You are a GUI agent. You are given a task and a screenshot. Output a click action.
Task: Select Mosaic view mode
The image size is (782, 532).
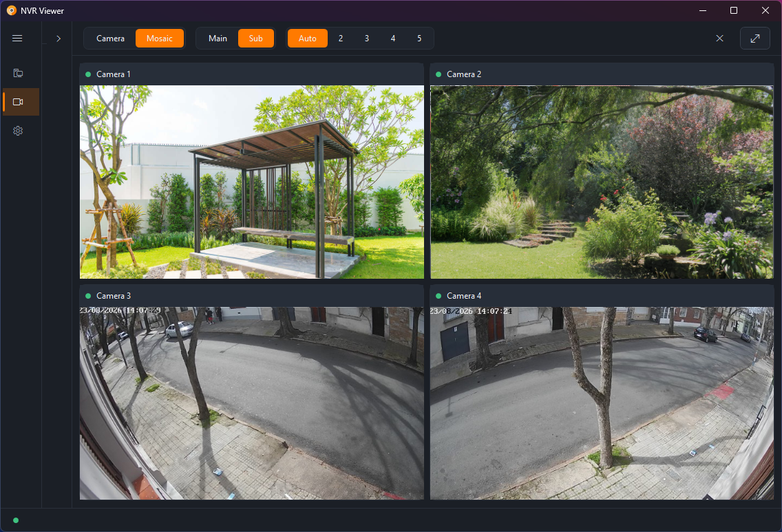click(160, 39)
